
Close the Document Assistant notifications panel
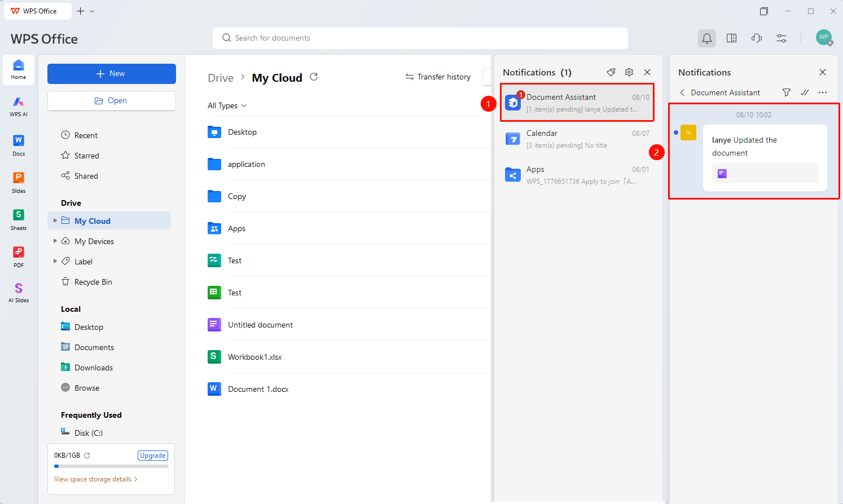coord(823,72)
